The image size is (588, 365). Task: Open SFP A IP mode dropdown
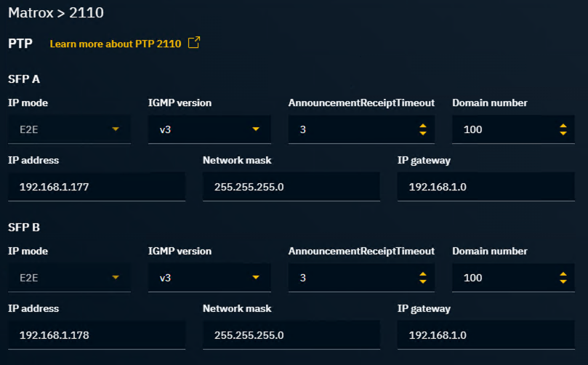70,129
